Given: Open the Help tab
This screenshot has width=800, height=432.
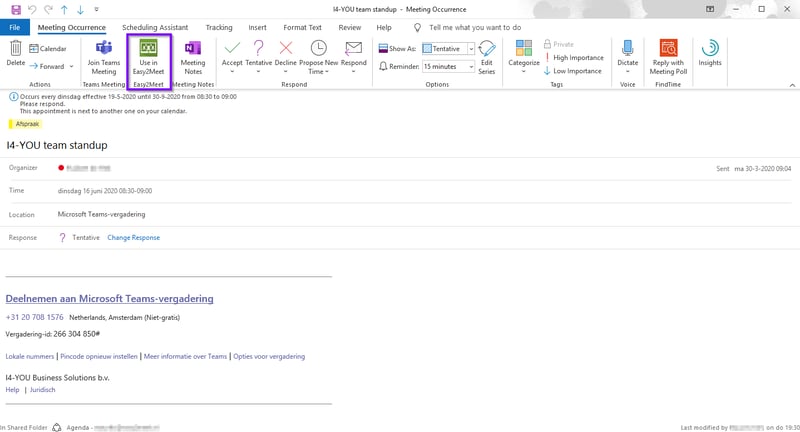Looking at the screenshot, I should (x=384, y=28).
